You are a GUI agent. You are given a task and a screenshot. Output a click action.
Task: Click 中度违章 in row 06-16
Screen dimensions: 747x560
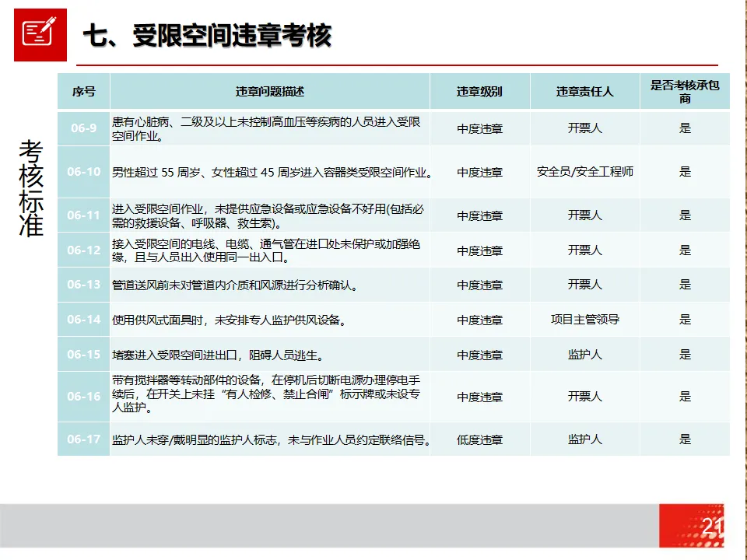pos(480,397)
